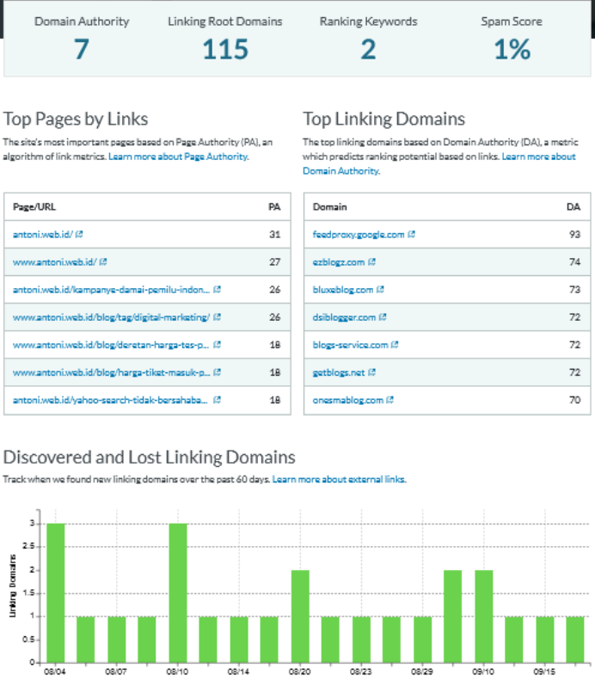Click the Domain column header
595x700 pixels.
click(x=330, y=207)
